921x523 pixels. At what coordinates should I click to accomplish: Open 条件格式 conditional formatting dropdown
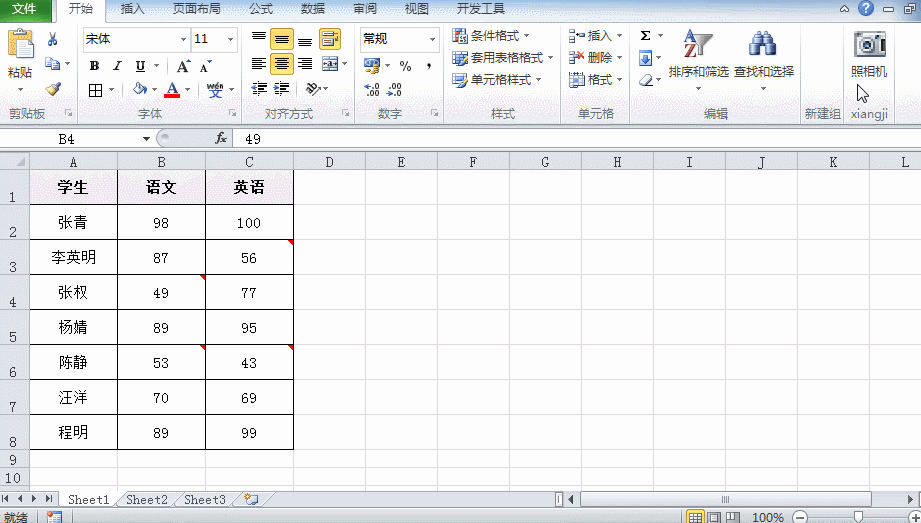point(491,36)
